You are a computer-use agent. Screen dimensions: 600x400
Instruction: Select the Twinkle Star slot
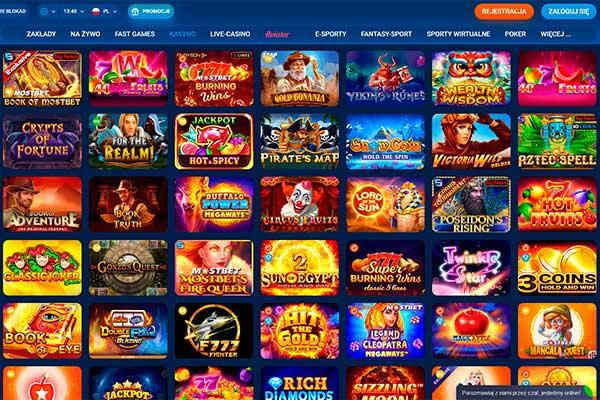click(471, 268)
